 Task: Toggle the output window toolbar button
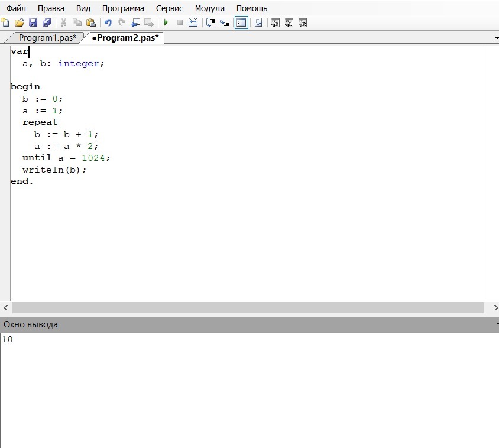point(241,23)
